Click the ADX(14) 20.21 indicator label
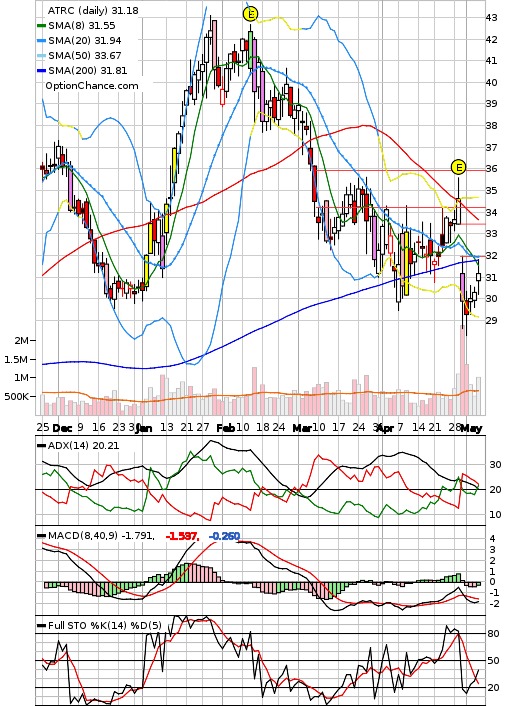Image resolution: width=526 pixels, height=706 pixels. click(x=83, y=446)
